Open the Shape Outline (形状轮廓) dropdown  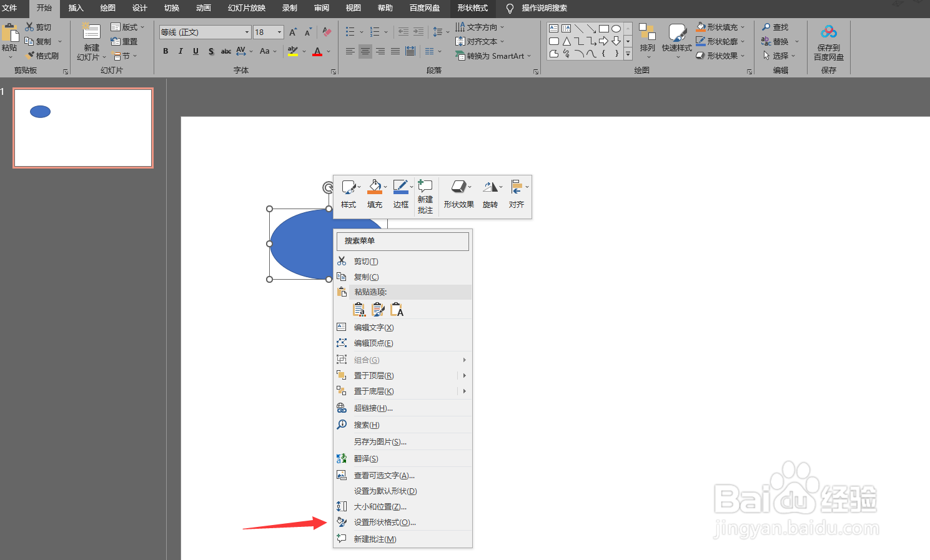[720, 41]
